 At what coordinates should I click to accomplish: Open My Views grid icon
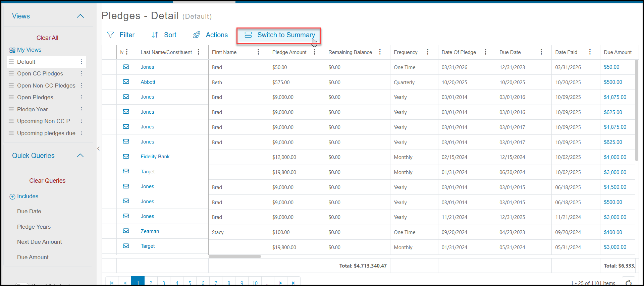coord(12,50)
